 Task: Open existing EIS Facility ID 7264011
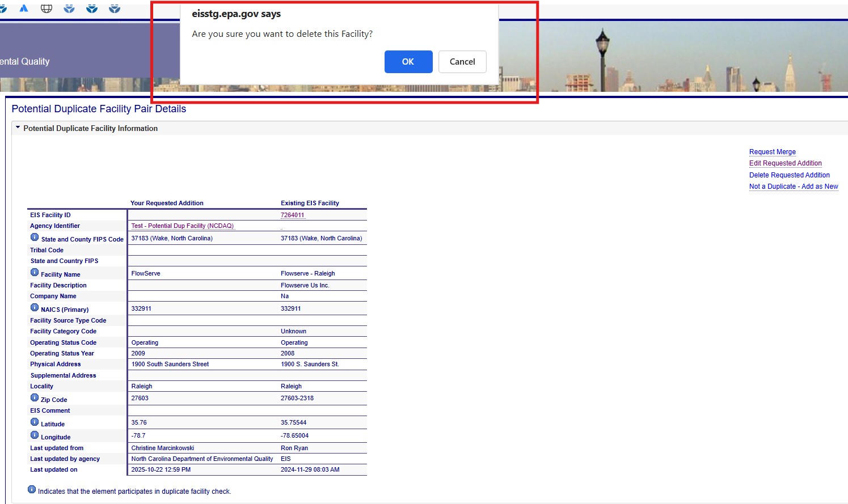(292, 215)
